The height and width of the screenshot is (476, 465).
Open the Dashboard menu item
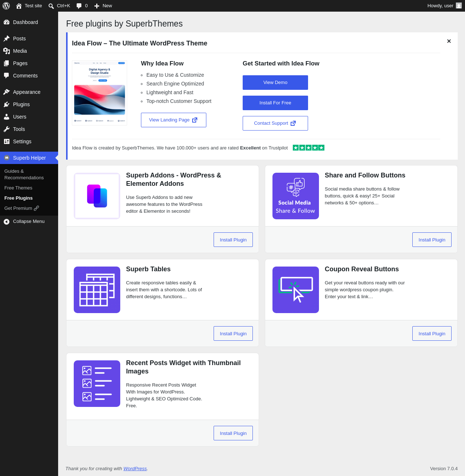click(x=29, y=22)
